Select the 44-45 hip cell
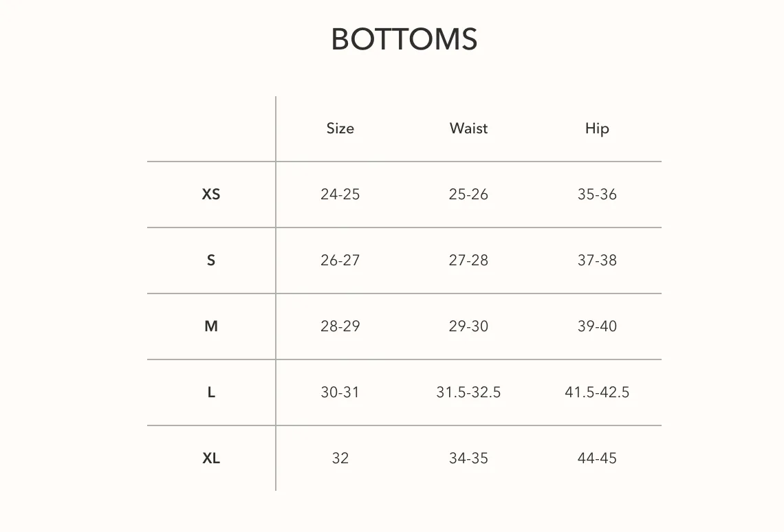This screenshot has width=784, height=532. click(x=597, y=458)
